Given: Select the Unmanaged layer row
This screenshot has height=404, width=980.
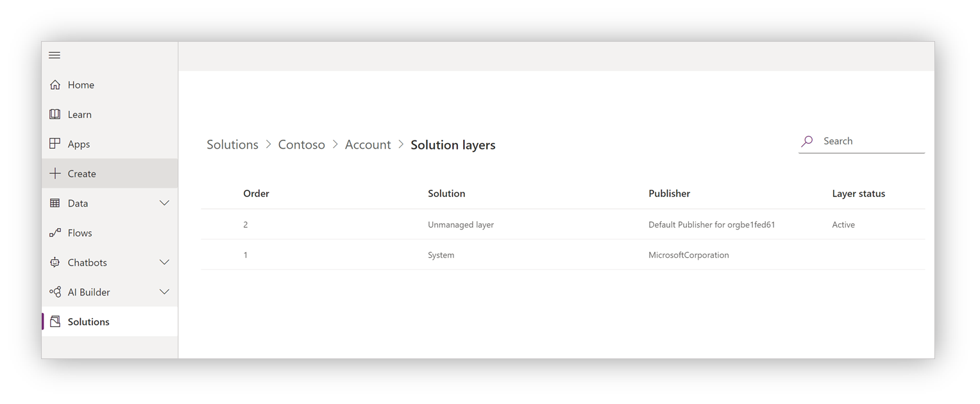Looking at the screenshot, I should (563, 224).
